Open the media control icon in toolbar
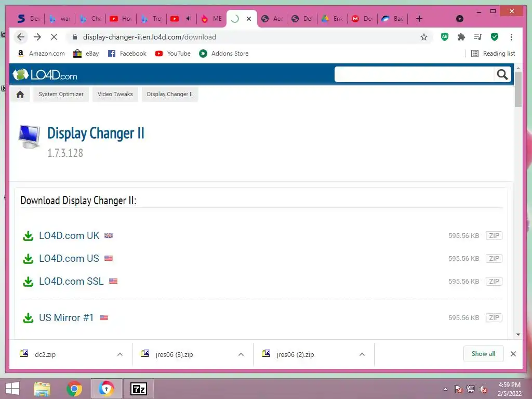 pos(478,37)
